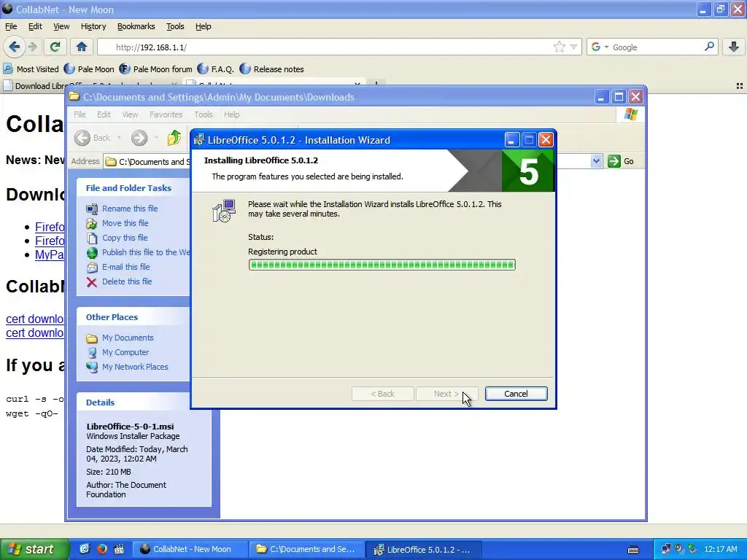The image size is (747, 560).
Task: Bookmark this page with the star icon
Action: pyautogui.click(x=559, y=47)
